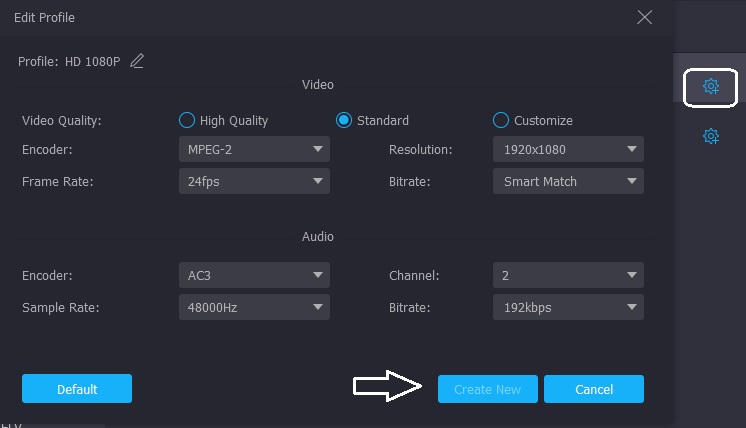Expand the audio Channel dropdown
Viewport: 746px width, 428px height.
pos(568,275)
